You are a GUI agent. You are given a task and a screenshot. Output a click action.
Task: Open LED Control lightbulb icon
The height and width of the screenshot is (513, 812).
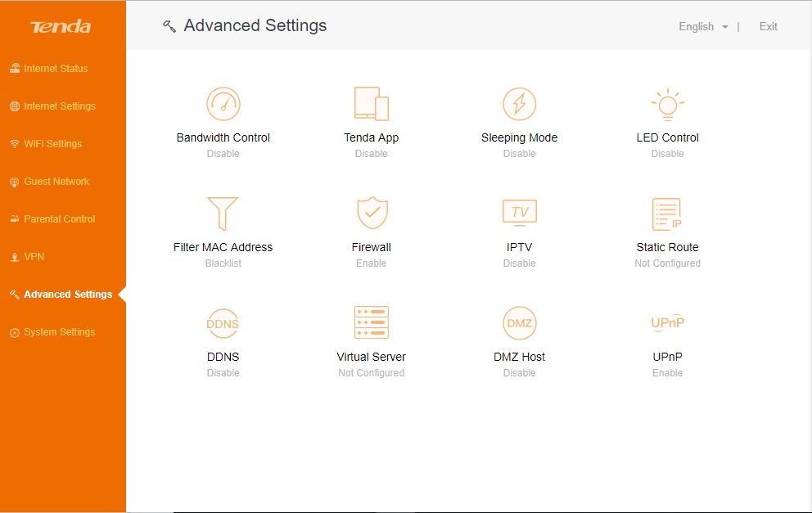667,104
